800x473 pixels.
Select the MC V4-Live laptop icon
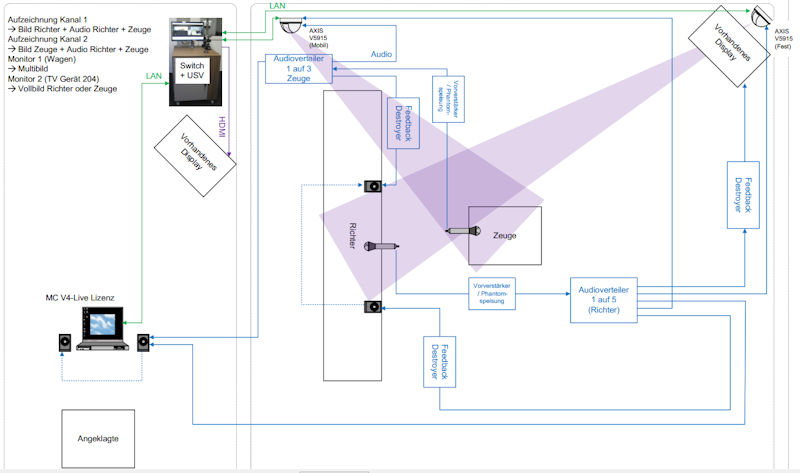pyautogui.click(x=103, y=332)
